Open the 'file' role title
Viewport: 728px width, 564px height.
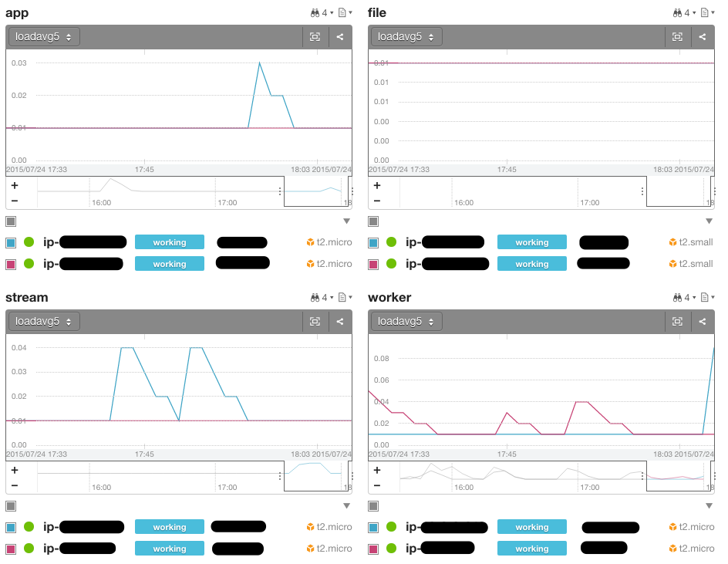pyautogui.click(x=377, y=13)
